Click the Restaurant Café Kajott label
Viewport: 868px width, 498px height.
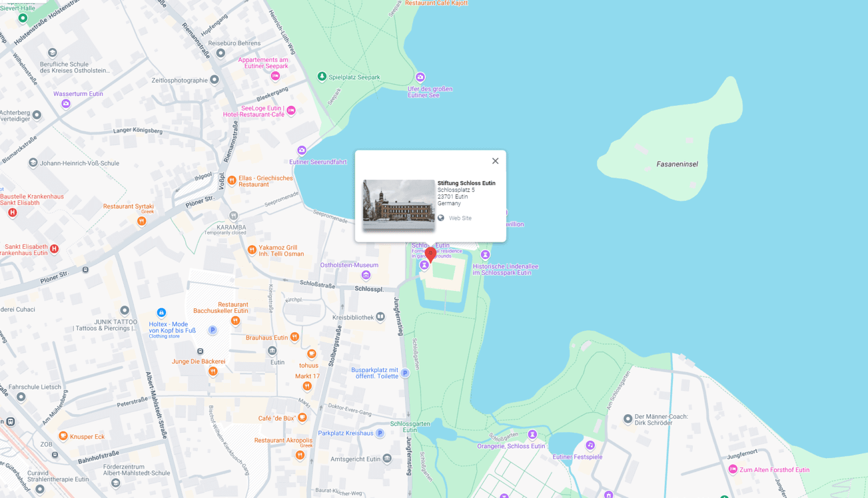(x=436, y=3)
